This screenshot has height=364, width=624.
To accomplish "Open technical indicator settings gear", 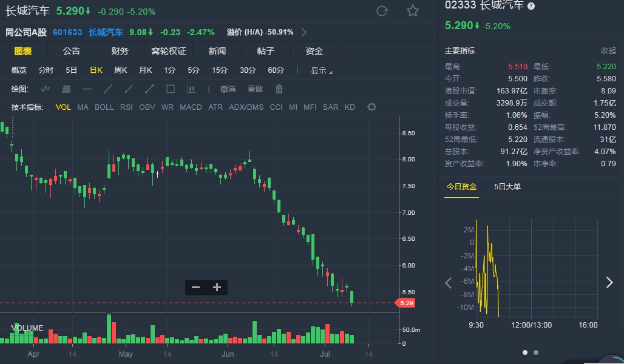I will [371, 107].
